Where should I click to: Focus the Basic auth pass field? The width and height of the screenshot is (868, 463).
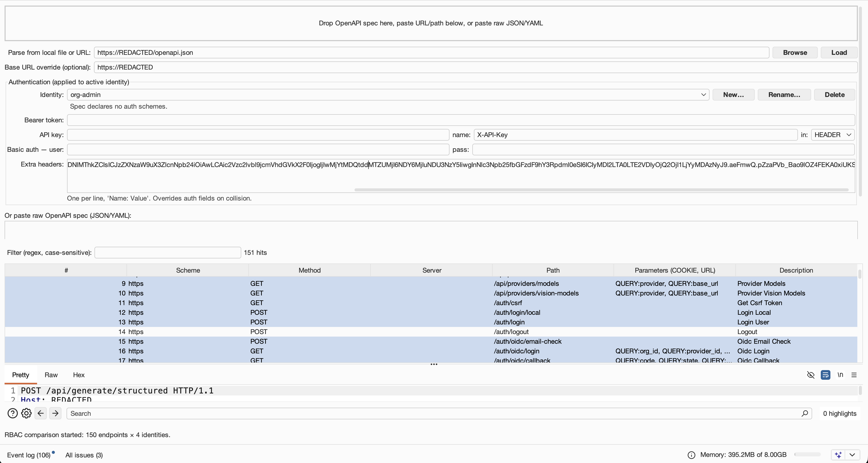coord(663,150)
